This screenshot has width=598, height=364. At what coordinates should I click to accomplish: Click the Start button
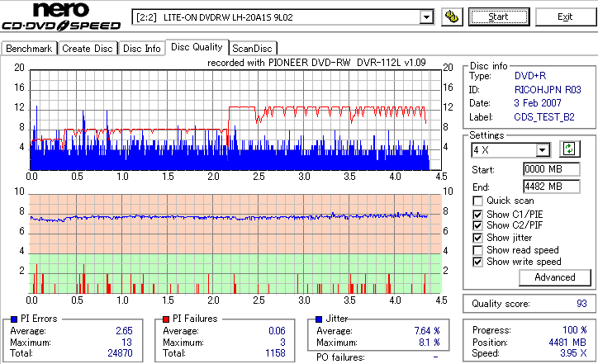click(499, 17)
